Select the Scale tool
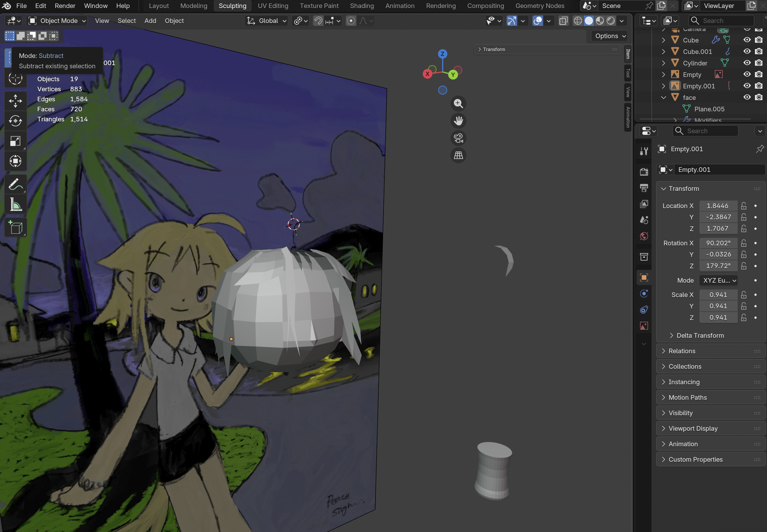Screen dimensions: 767x532 (15, 141)
